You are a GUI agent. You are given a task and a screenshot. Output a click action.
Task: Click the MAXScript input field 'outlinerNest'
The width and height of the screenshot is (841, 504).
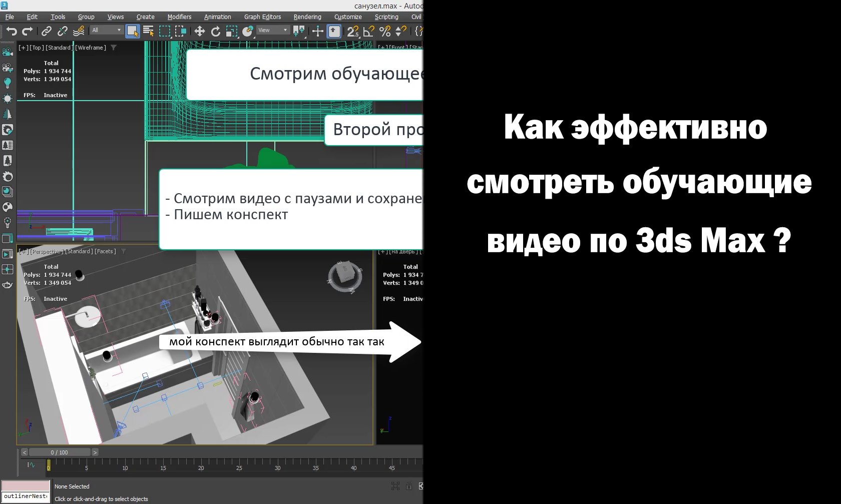(26, 496)
